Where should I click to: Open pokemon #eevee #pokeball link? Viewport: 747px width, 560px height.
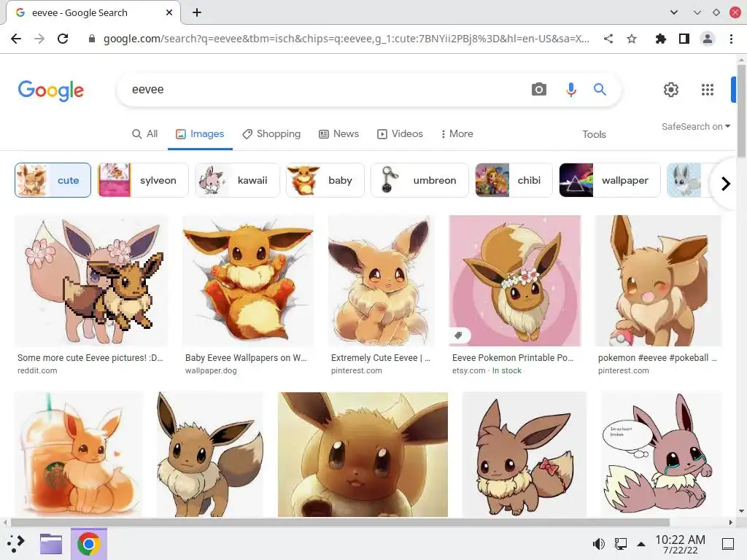click(x=657, y=357)
